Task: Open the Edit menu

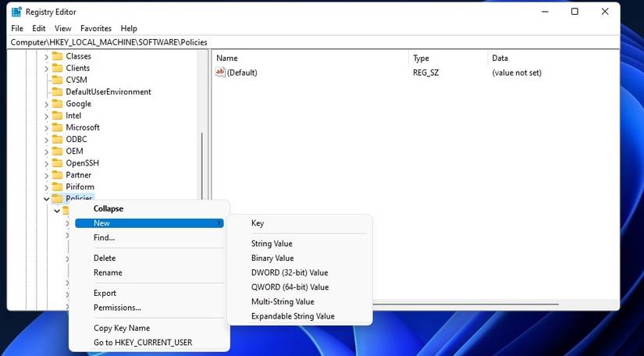Action: tap(39, 28)
